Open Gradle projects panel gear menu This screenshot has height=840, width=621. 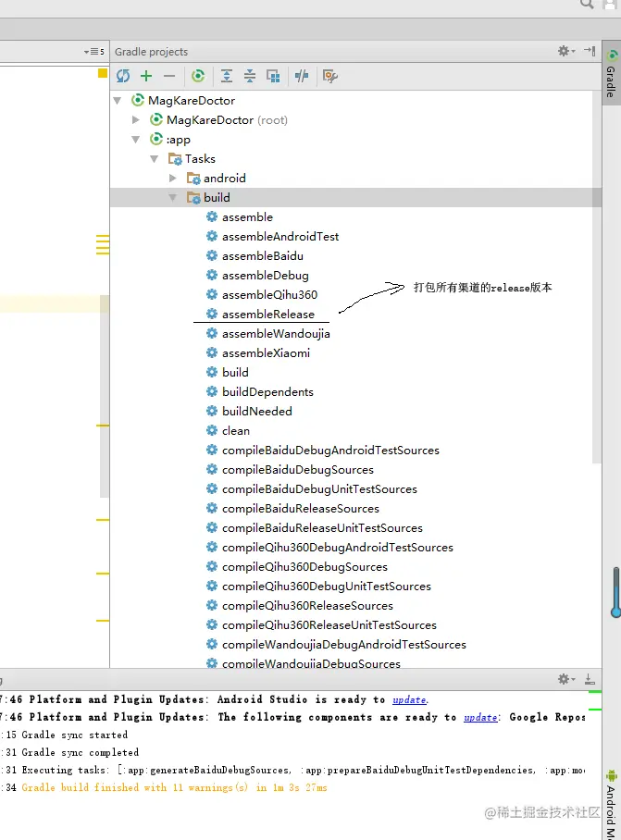[565, 52]
